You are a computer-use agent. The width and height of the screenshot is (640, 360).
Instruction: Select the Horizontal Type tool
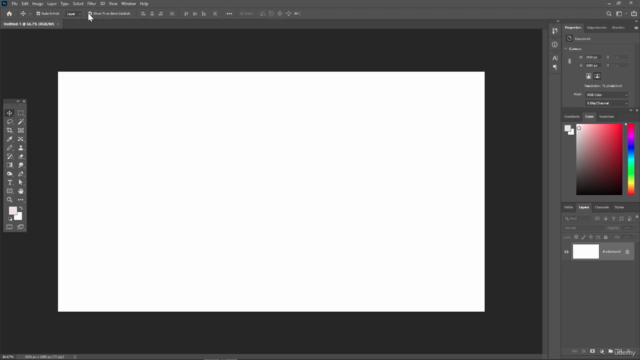(x=9, y=182)
